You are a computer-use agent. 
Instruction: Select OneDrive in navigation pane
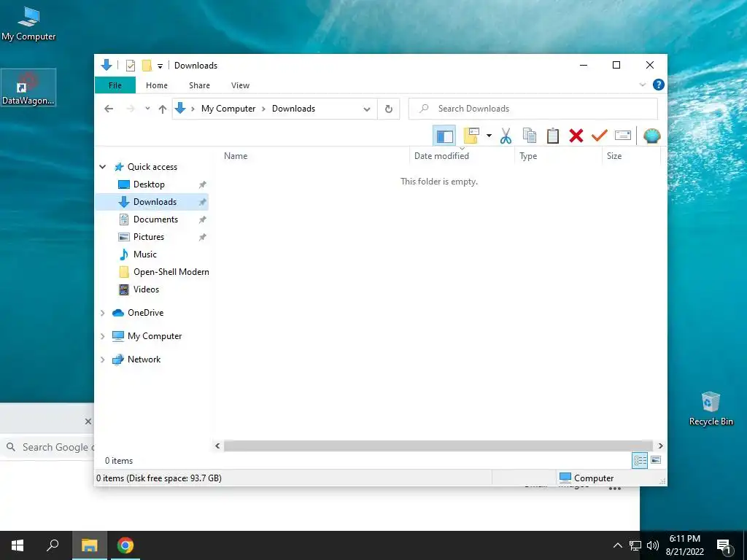tap(145, 313)
